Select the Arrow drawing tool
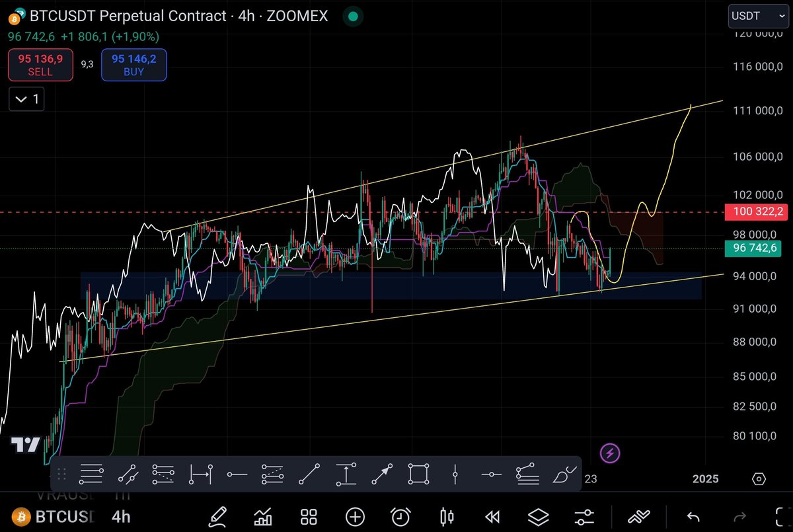 tap(382, 473)
